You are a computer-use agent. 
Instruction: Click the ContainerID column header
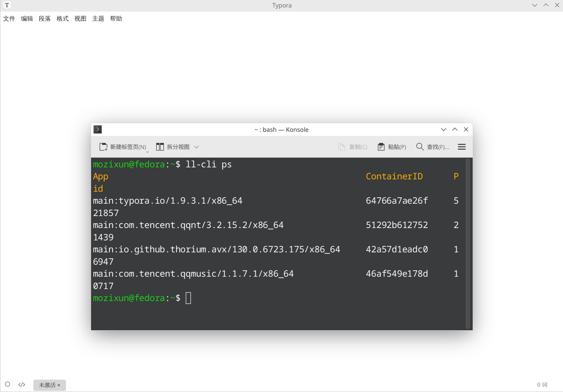pyautogui.click(x=394, y=177)
